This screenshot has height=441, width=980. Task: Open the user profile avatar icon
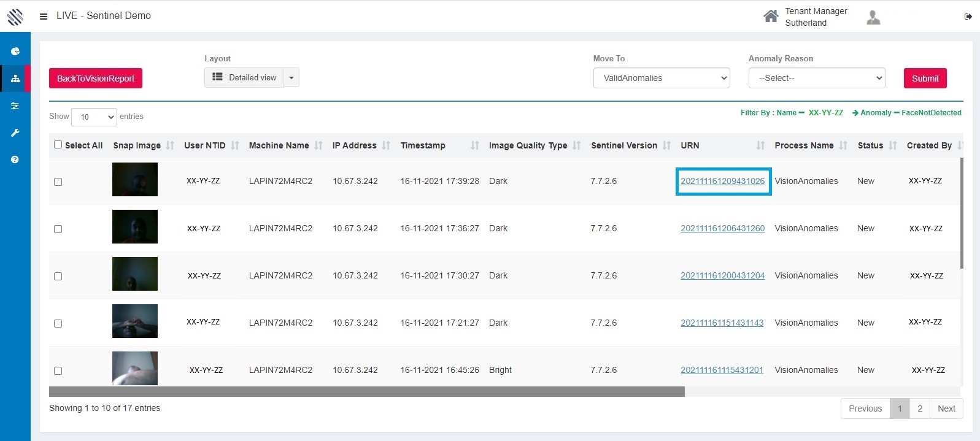coord(873,18)
